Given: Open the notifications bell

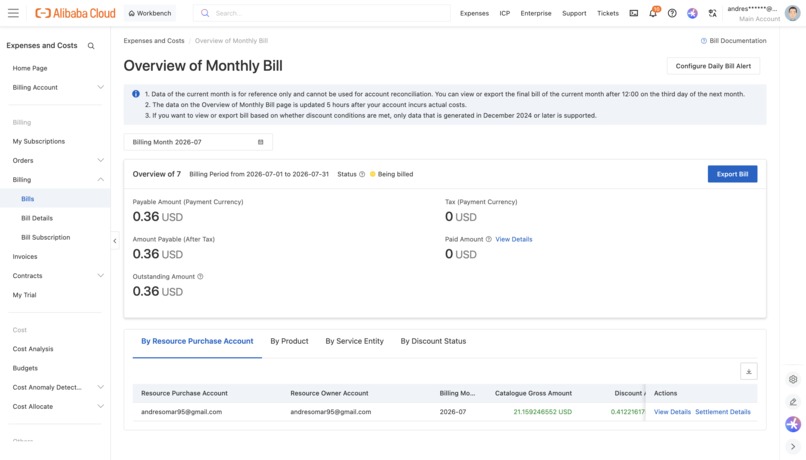Looking at the screenshot, I should [653, 13].
